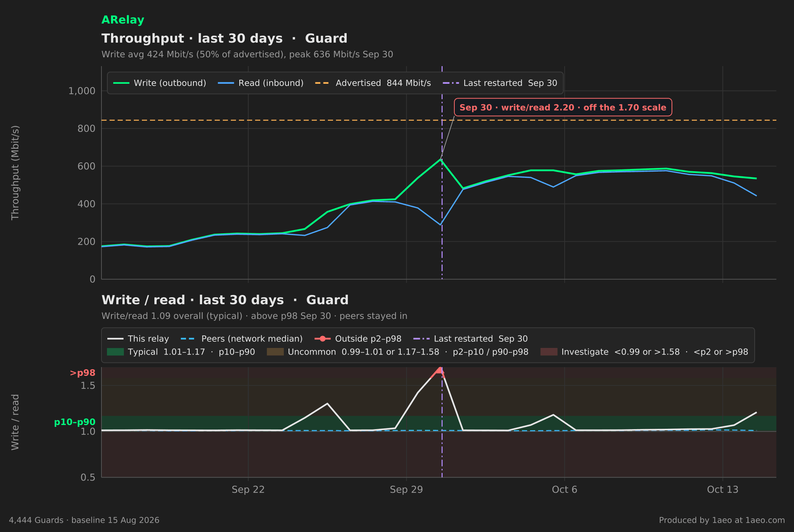Select the Read (inbound) legend entry
Image resolution: width=794 pixels, height=532 pixels.
pyautogui.click(x=261, y=83)
